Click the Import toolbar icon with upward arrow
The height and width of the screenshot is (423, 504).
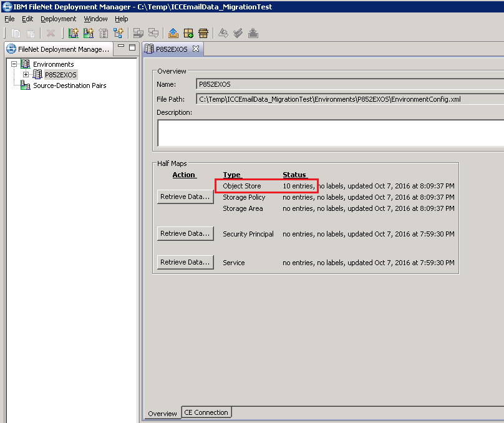tap(172, 33)
